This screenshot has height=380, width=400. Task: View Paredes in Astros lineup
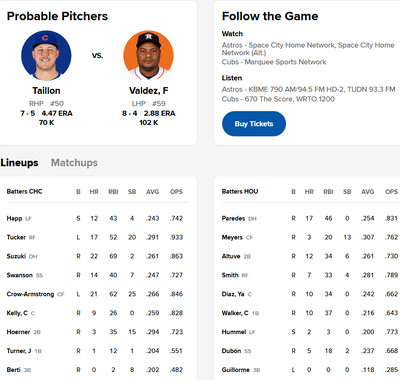[x=233, y=218]
